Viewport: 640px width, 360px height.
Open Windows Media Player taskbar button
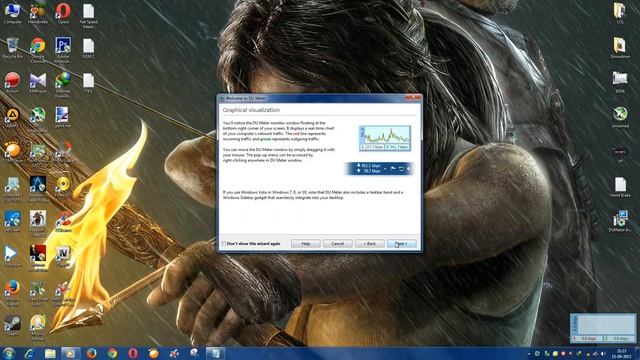(70, 353)
